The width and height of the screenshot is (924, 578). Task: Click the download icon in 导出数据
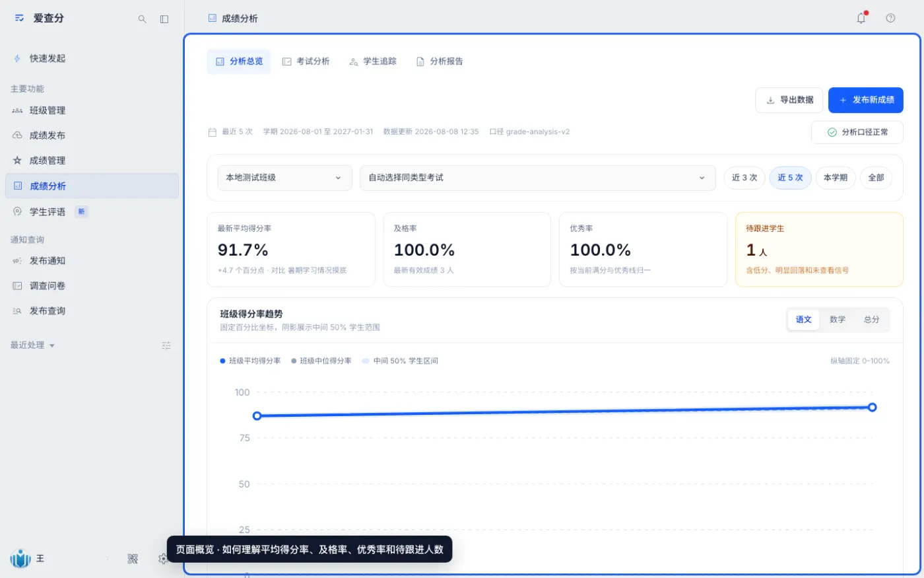click(x=770, y=100)
